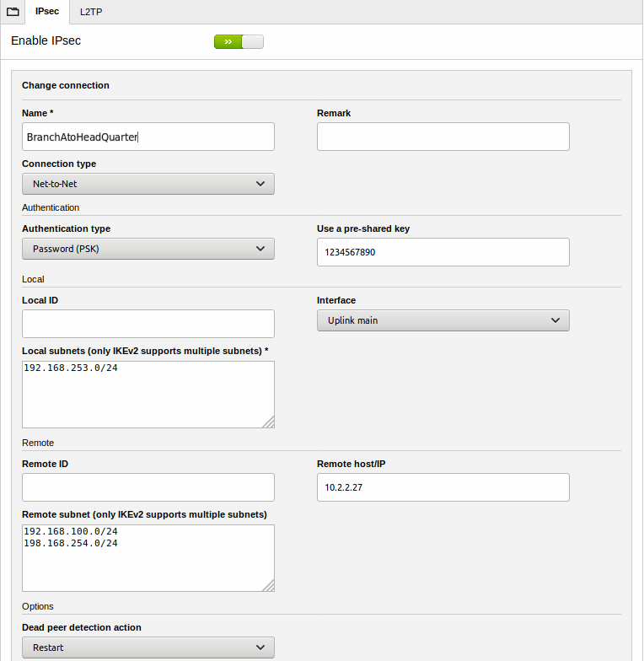The width and height of the screenshot is (644, 661).
Task: Click the gray handle of the IPsec switch
Action: pyautogui.click(x=253, y=41)
